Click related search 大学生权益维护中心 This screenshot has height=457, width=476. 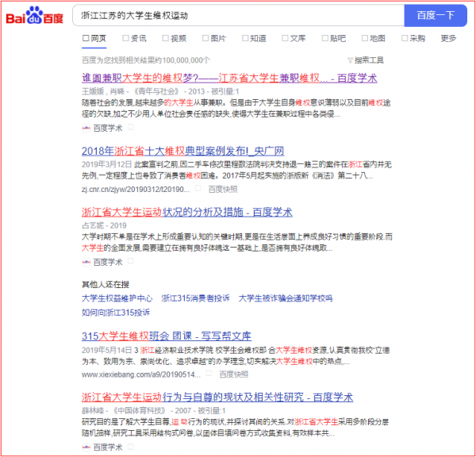(117, 298)
